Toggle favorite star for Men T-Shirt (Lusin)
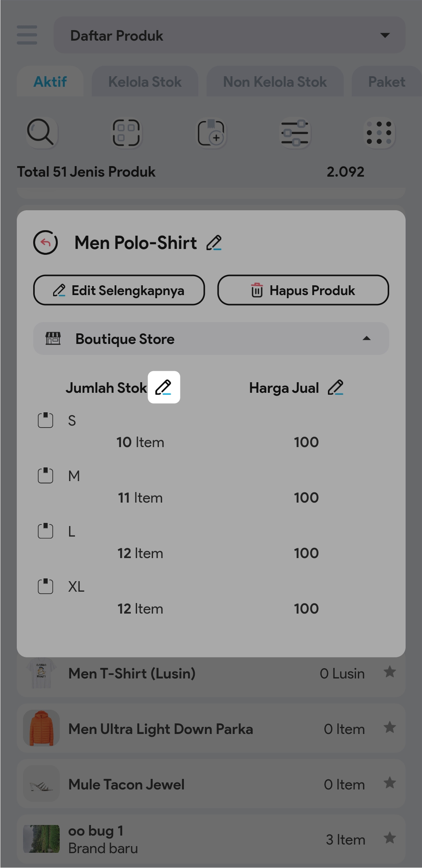 (x=390, y=672)
